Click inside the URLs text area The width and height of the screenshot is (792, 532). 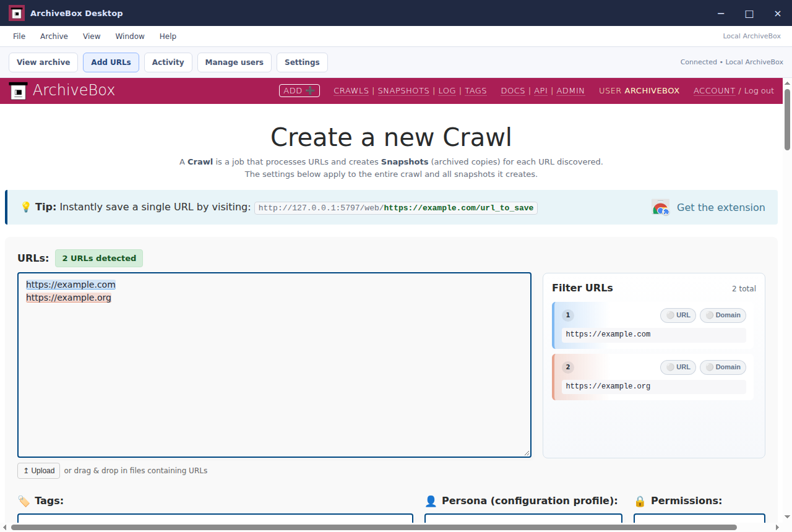pyautogui.click(x=274, y=365)
